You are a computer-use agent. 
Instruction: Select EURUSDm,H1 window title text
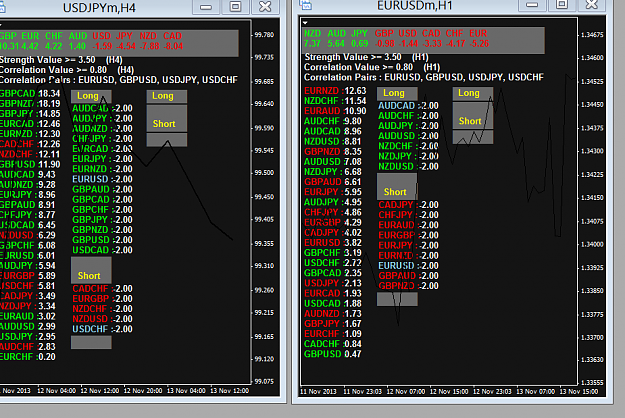pyautogui.click(x=415, y=6)
